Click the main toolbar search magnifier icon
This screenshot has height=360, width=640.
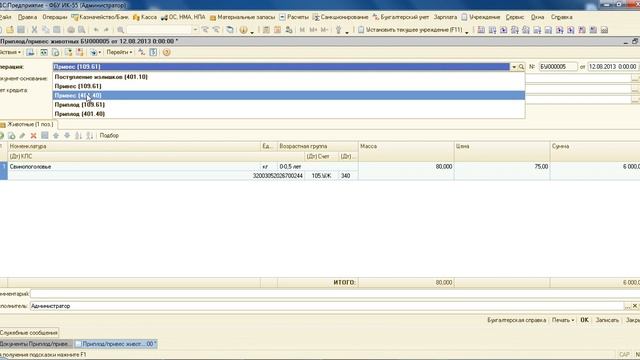[x=120, y=30]
